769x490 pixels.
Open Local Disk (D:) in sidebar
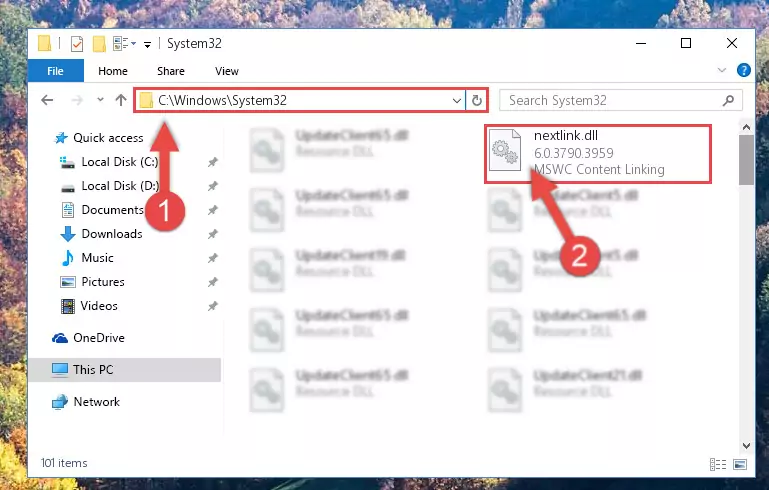tap(120, 186)
